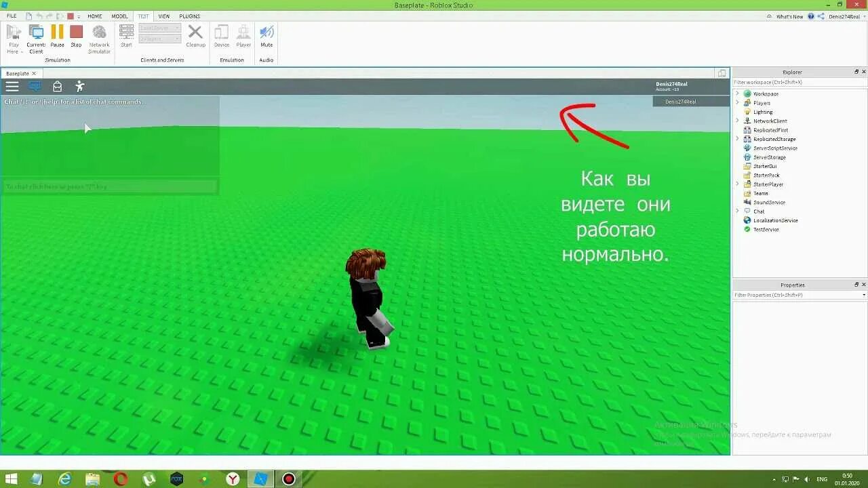
Task: Select ServerStorage in the Explorer
Action: [x=769, y=157]
